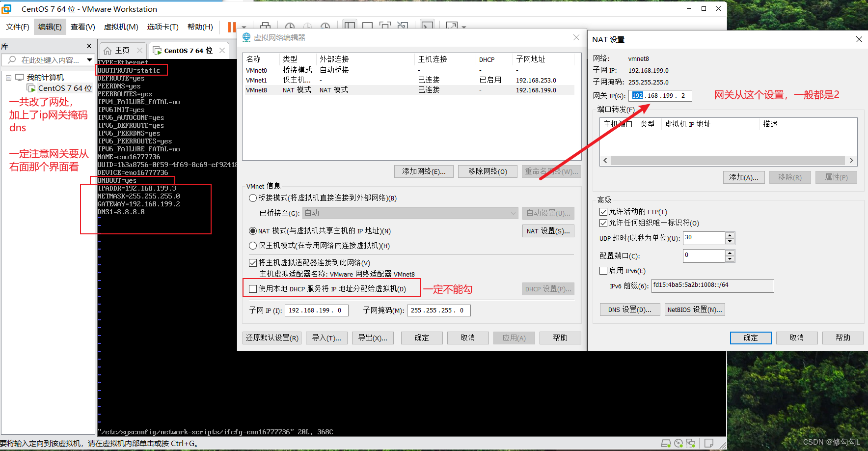Open the 查看(V) menu
The image size is (868, 451).
point(82,27)
